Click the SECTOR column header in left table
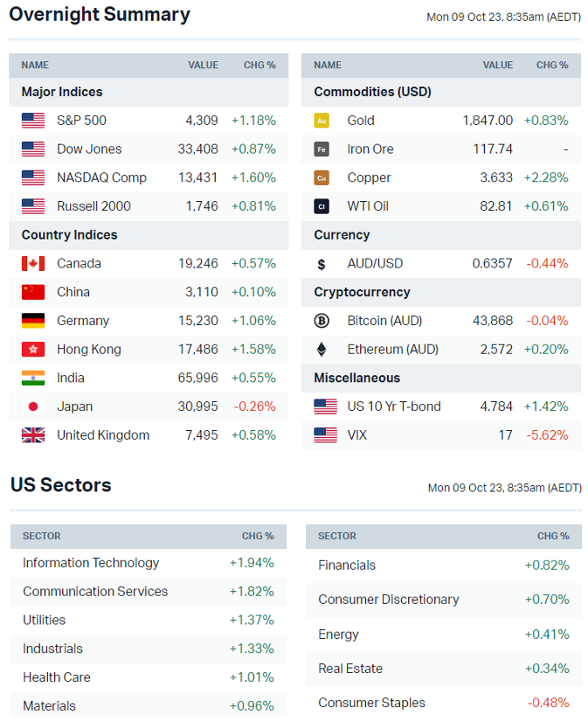Image resolution: width=588 pixels, height=722 pixels. click(x=42, y=536)
